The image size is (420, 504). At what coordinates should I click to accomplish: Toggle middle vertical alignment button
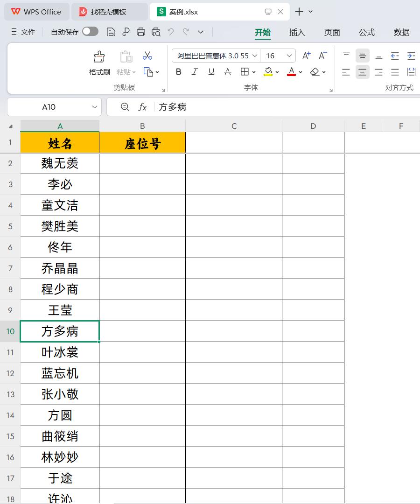[x=363, y=56]
